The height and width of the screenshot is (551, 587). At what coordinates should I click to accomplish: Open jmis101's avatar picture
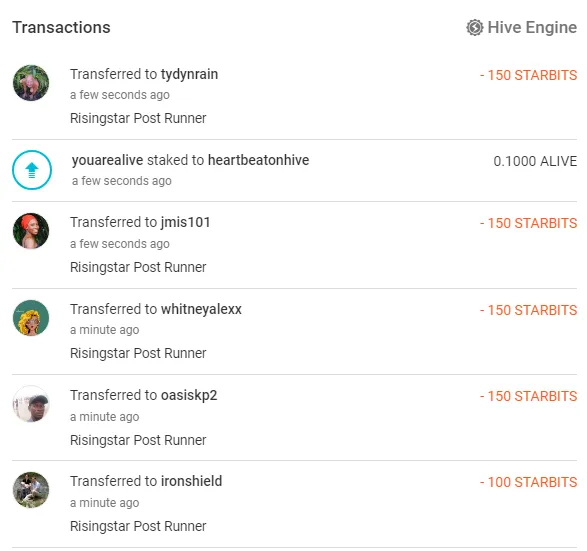31,231
